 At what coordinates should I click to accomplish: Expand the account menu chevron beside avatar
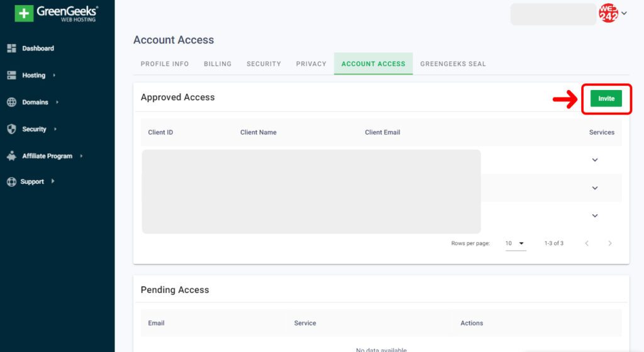[625, 13]
